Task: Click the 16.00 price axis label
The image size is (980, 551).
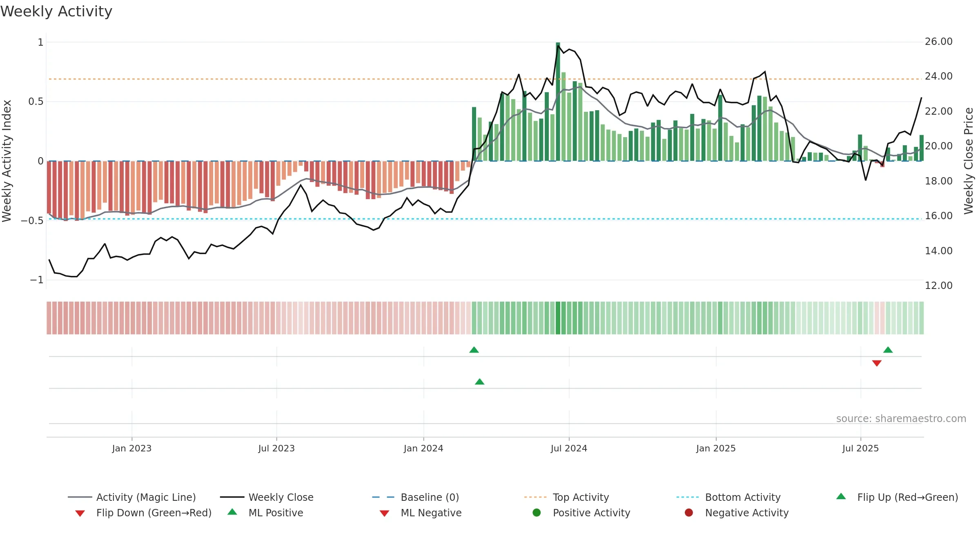Action: pos(939,216)
